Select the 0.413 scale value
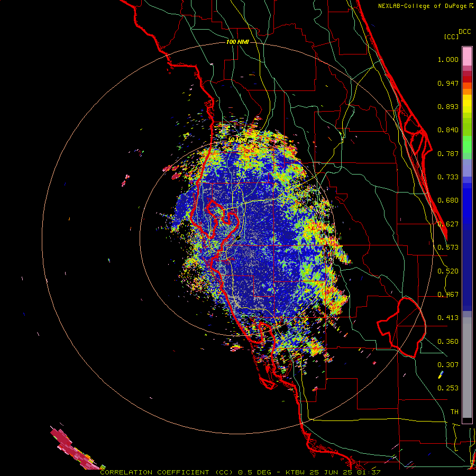The width and height of the screenshot is (476, 476). (448, 318)
